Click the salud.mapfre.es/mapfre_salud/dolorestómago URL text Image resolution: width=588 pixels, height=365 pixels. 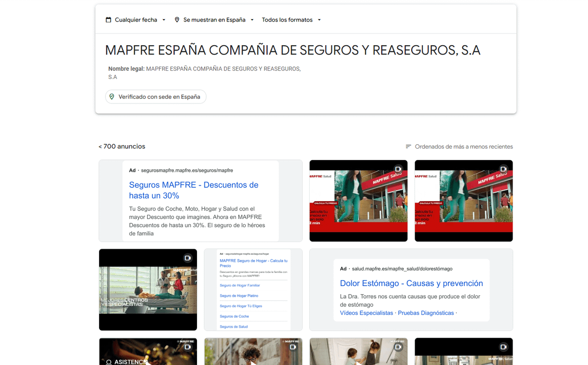click(x=402, y=269)
